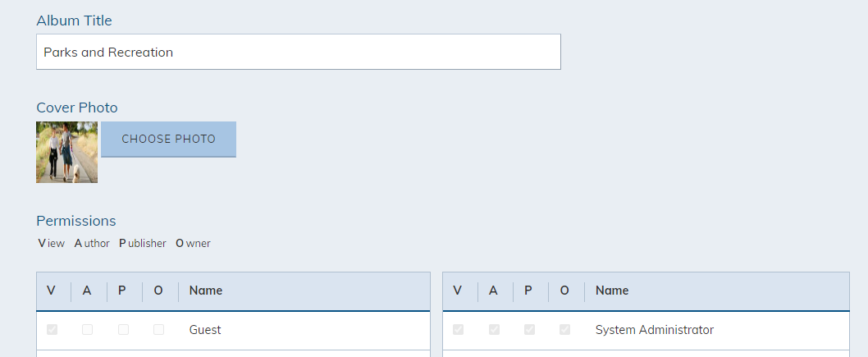868x357 pixels.
Task: Click the A column header in left table
Action: coord(87,291)
